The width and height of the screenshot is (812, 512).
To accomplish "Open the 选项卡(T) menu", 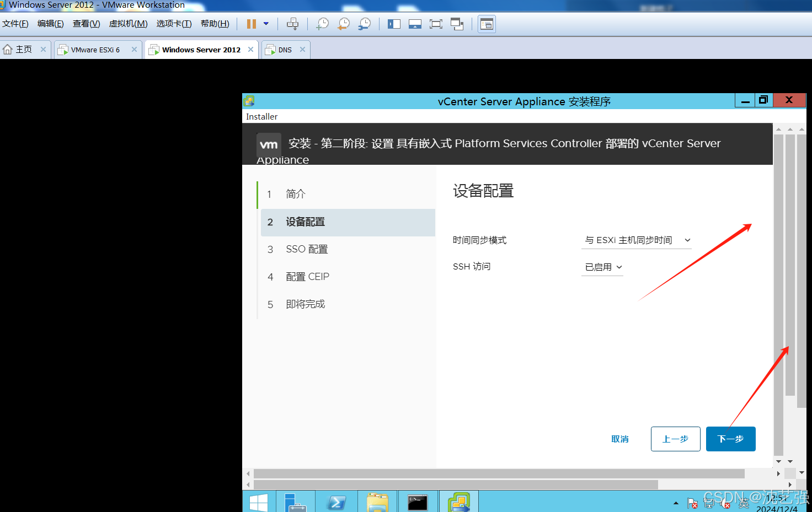I will 174,24.
